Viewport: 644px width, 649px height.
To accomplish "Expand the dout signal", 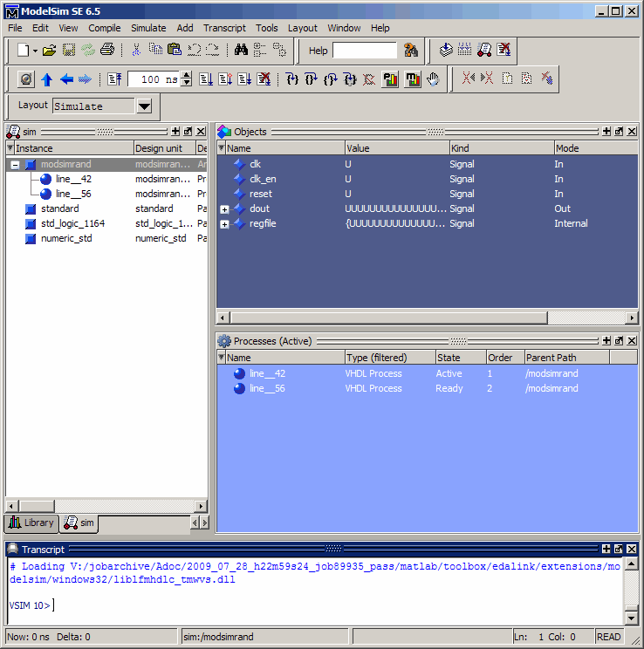I will pos(224,209).
